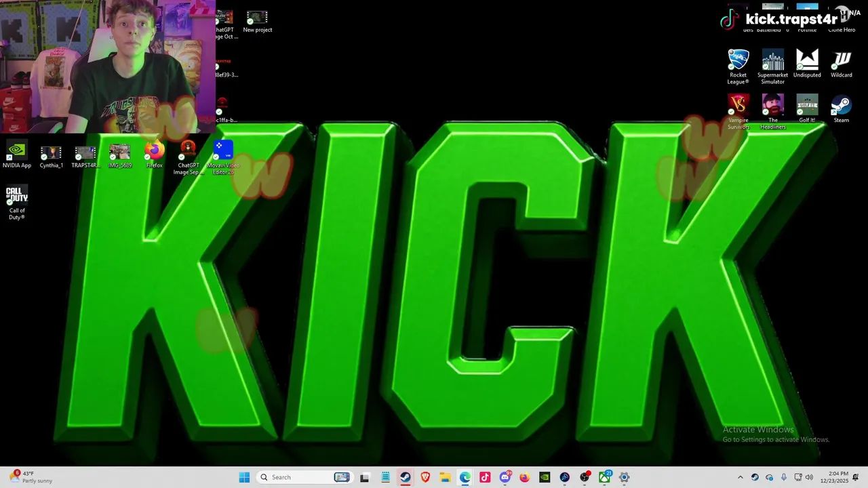The width and height of the screenshot is (868, 488).
Task: Open the weather widget showing 43°F
Action: (x=31, y=477)
